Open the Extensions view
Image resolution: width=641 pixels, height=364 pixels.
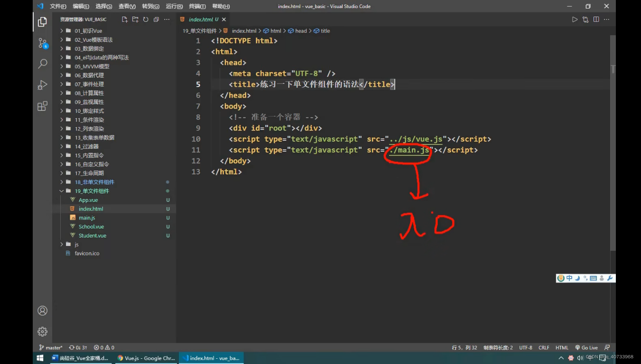click(42, 106)
